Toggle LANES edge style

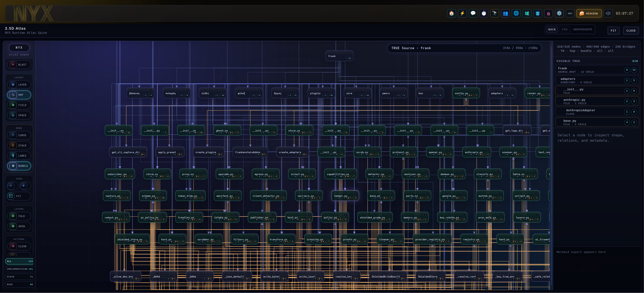coord(19,156)
